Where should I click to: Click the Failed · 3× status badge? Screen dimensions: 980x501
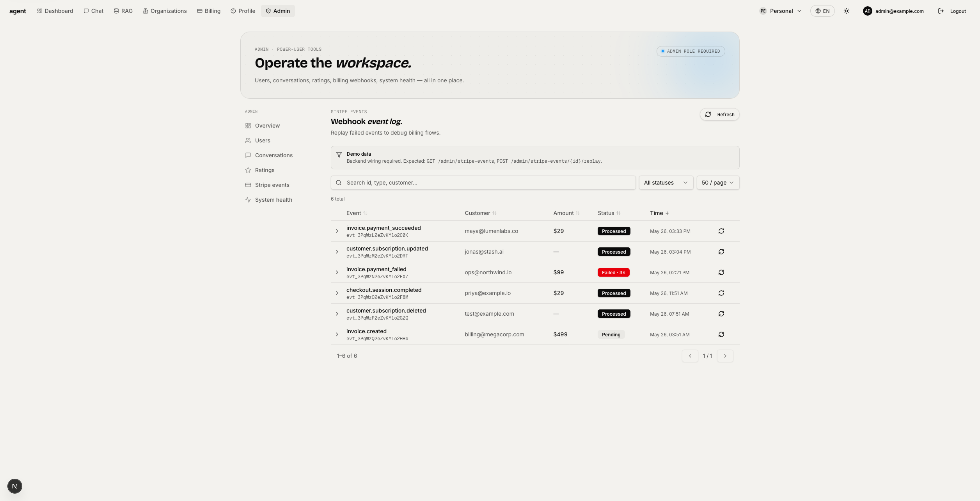coord(613,272)
